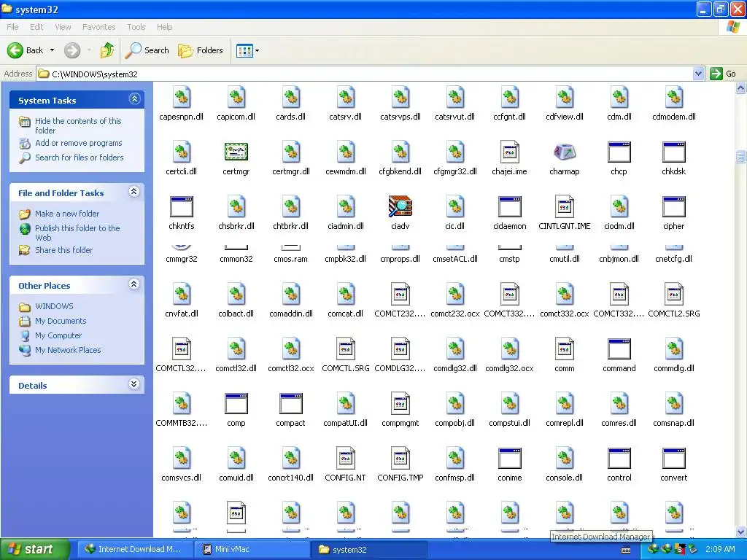Viewport: 747px width, 560px height.
Task: Select the chajei.ime file icon
Action: coord(509,152)
